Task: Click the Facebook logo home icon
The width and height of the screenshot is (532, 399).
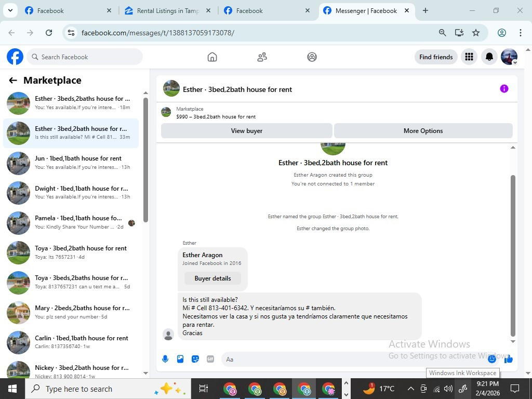Action: (x=15, y=57)
